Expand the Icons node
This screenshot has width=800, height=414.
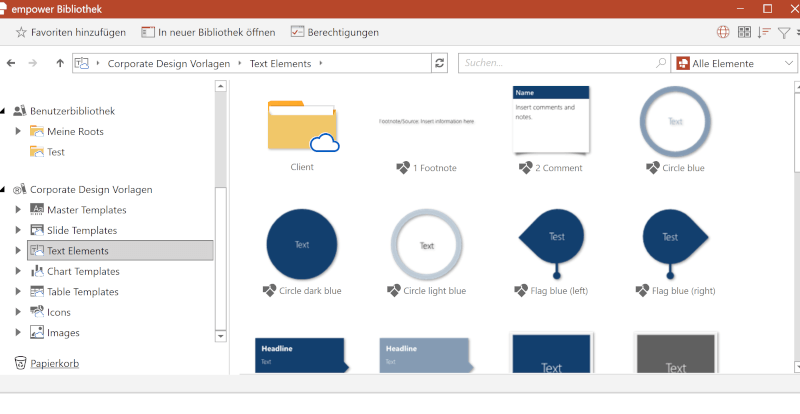coord(18,311)
